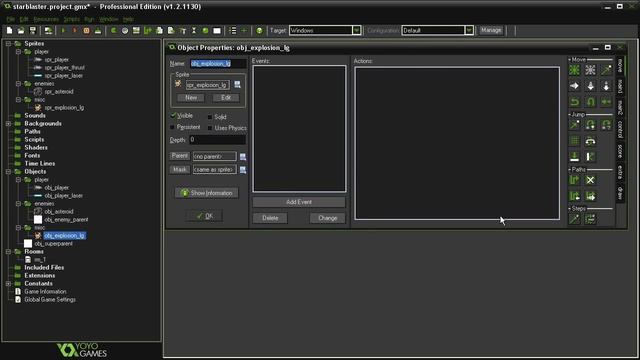640x360 pixels.
Task: Click the Show Information button
Action: pyautogui.click(x=207, y=193)
